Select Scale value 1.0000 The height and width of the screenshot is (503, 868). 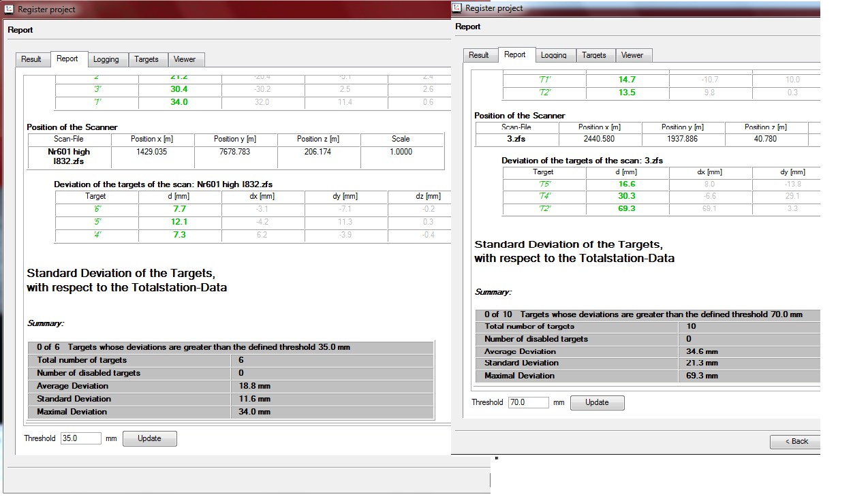pos(401,152)
